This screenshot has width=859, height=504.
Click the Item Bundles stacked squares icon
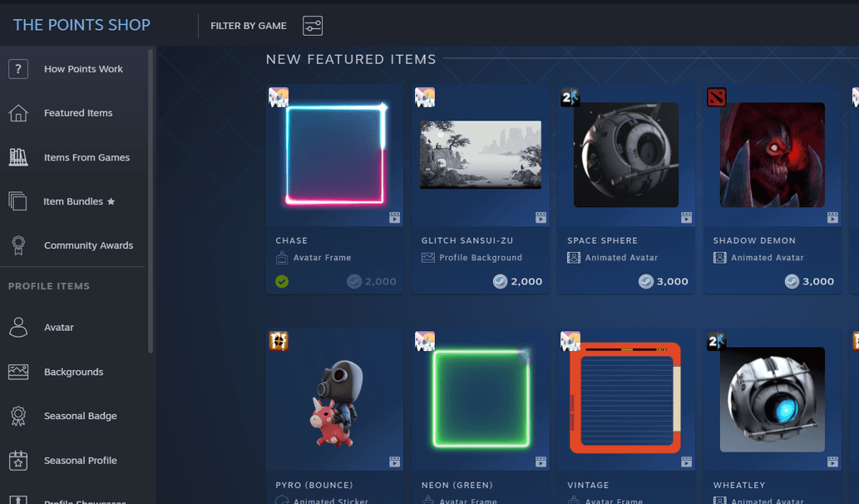click(17, 201)
